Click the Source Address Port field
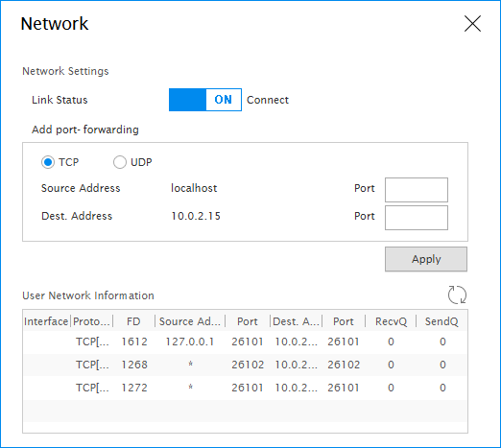Image resolution: width=501 pixels, height=448 pixels. point(417,190)
